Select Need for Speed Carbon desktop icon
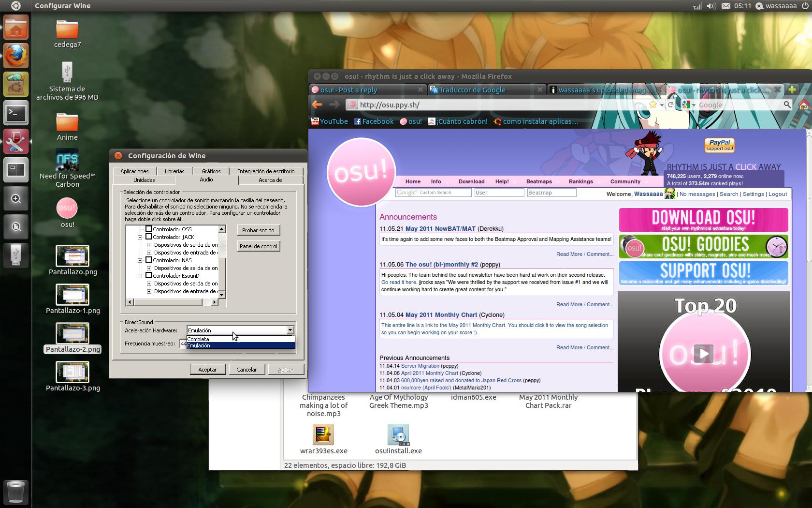 pos(67,169)
